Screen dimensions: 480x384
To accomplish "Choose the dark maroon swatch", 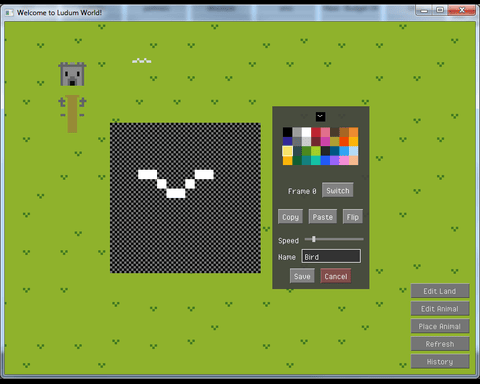I will coord(316,141).
